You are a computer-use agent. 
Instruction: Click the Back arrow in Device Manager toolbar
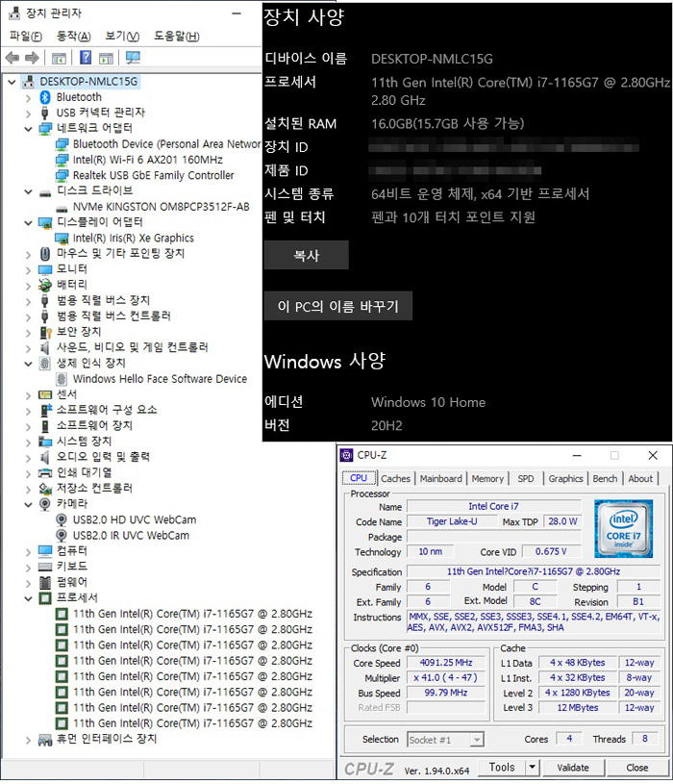click(12, 59)
